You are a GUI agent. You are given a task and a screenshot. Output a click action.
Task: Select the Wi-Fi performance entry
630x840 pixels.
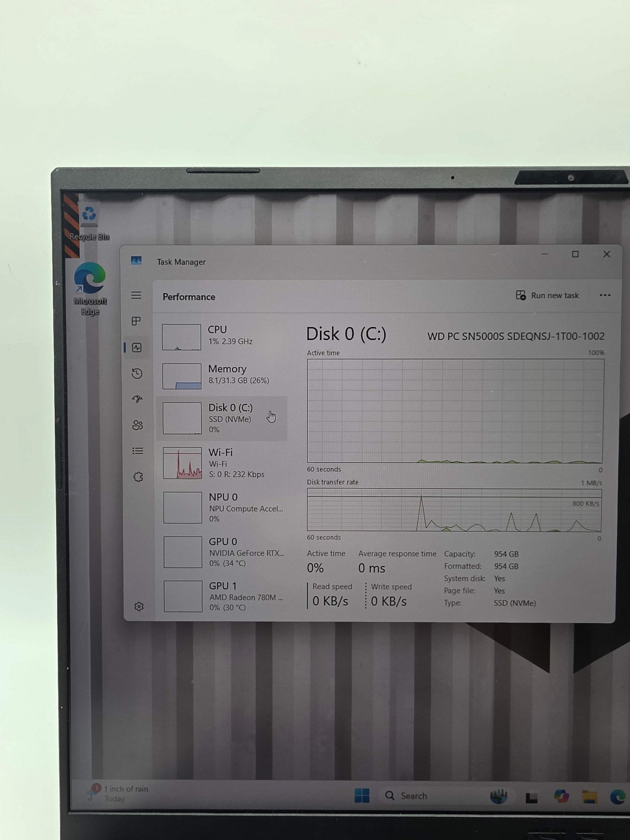coord(223,463)
